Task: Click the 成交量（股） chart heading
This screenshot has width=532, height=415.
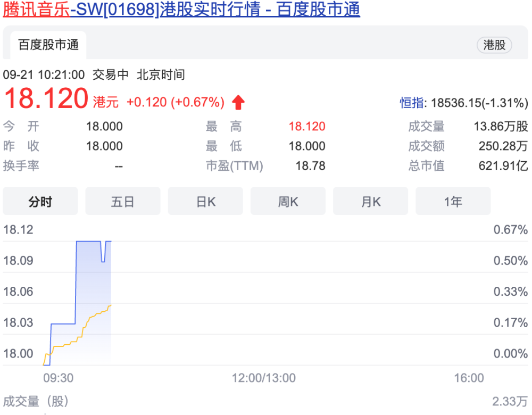Action: pos(36,401)
